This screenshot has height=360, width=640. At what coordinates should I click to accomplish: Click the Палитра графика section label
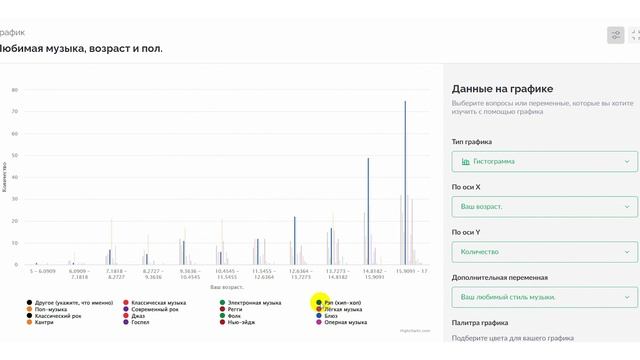[x=480, y=323]
